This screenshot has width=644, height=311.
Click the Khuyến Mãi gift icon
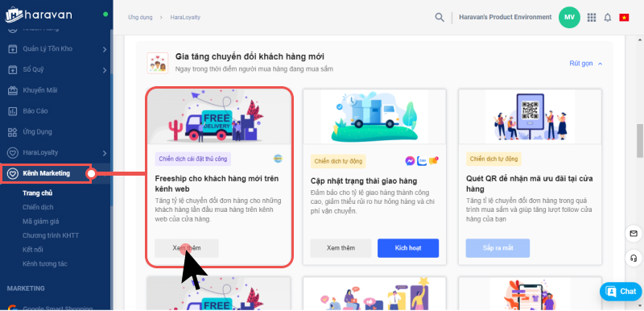(13, 90)
